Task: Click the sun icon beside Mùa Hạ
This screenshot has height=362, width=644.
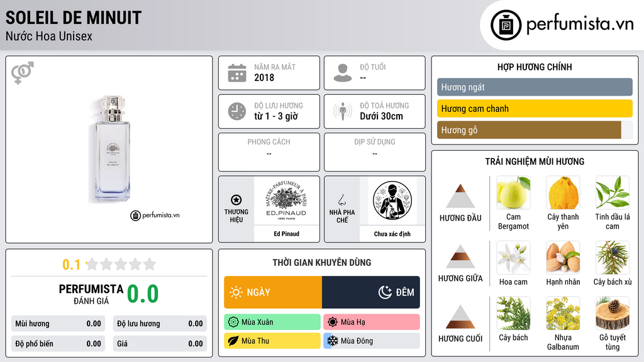Action: tap(333, 322)
